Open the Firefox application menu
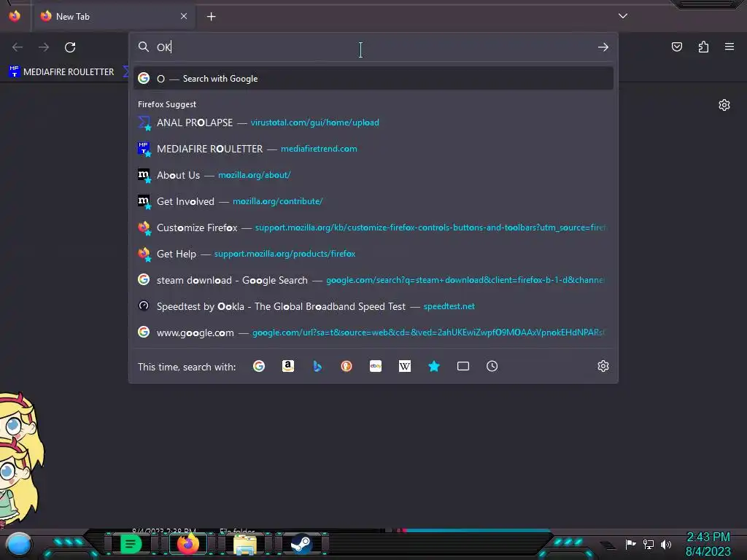Screen dimensions: 747x560 [x=729, y=47]
